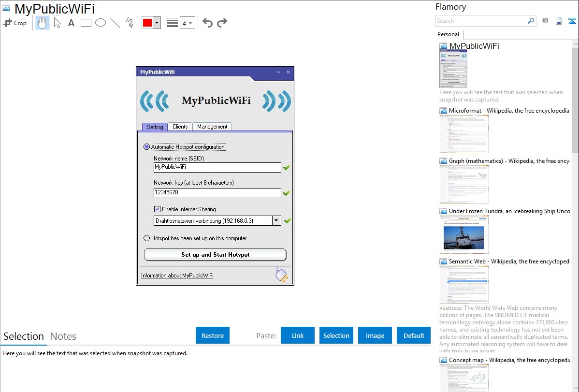Open the Management tab in MyPublicWifi
The image size is (579, 392).
[212, 126]
